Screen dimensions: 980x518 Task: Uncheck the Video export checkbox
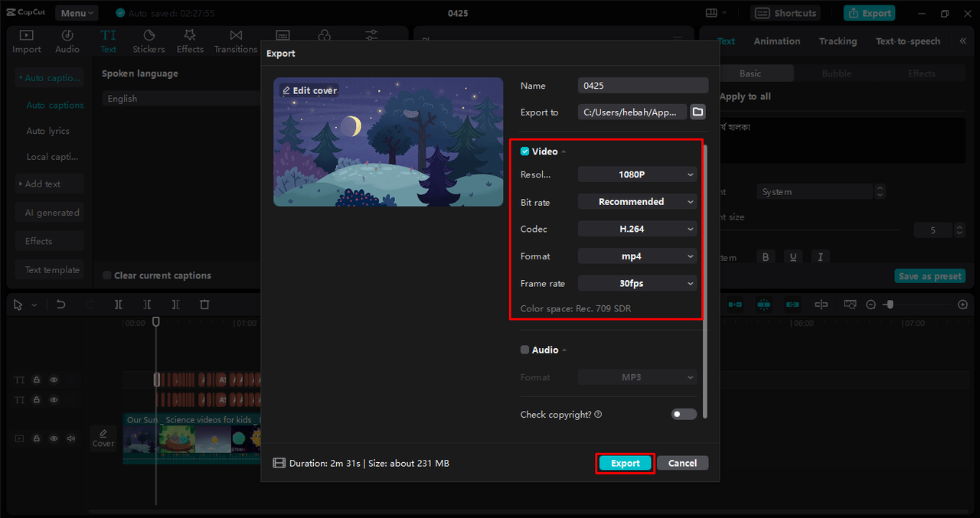(x=524, y=151)
